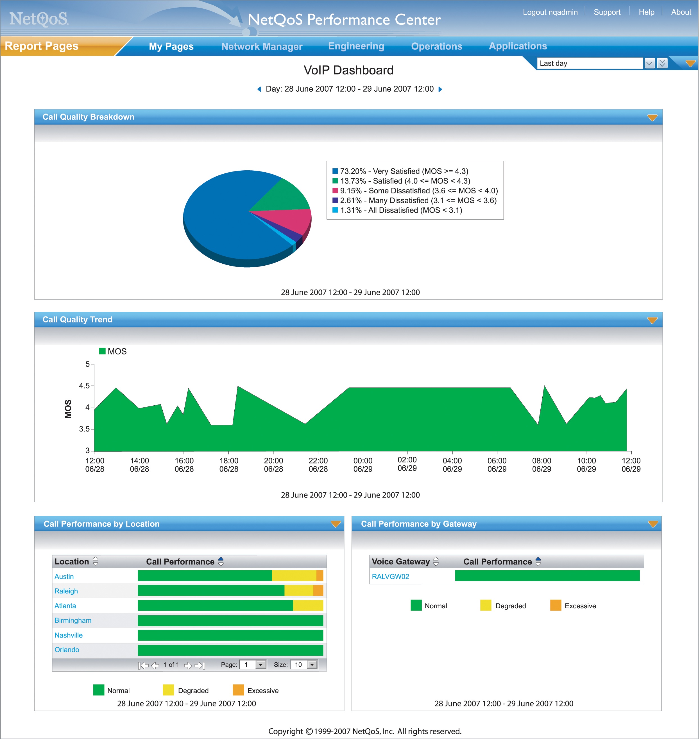Go to previous page in location pager
700x739 pixels.
[x=155, y=665]
